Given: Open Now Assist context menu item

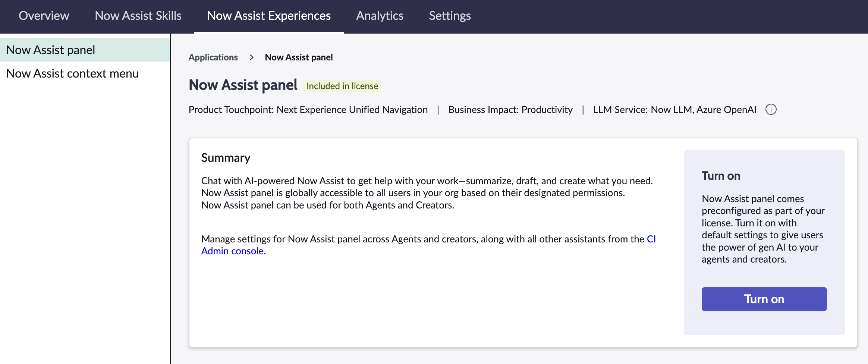Looking at the screenshot, I should (x=85, y=73).
